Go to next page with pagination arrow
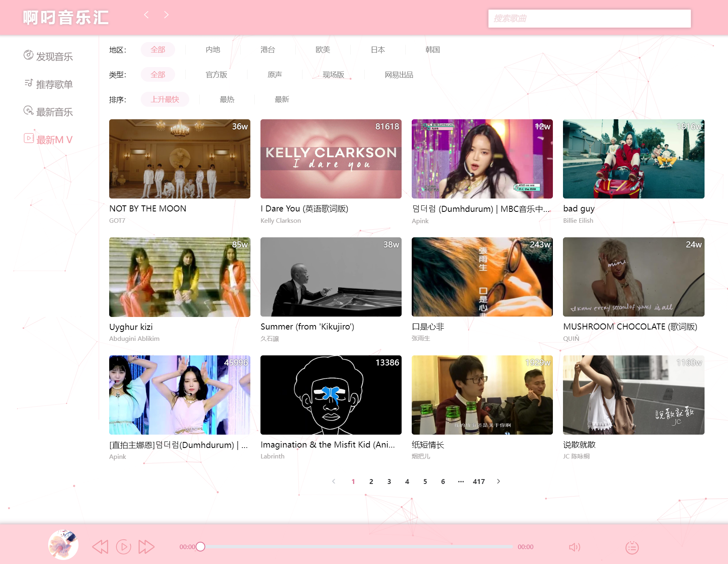728x564 pixels. coord(498,481)
